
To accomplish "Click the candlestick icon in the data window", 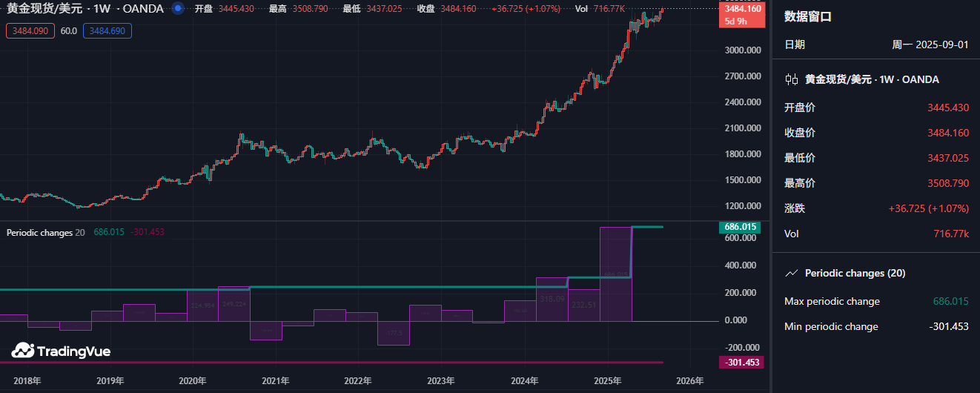I will tap(792, 79).
